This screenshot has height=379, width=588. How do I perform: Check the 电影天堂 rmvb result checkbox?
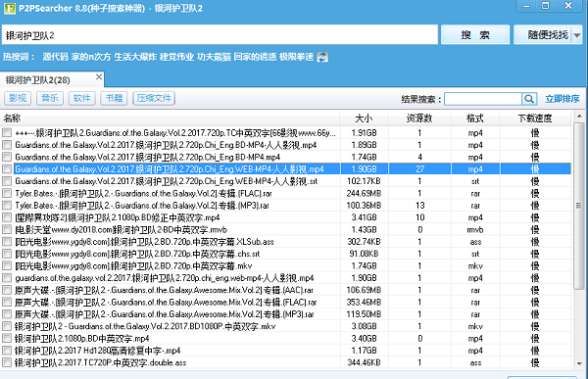tap(7, 229)
